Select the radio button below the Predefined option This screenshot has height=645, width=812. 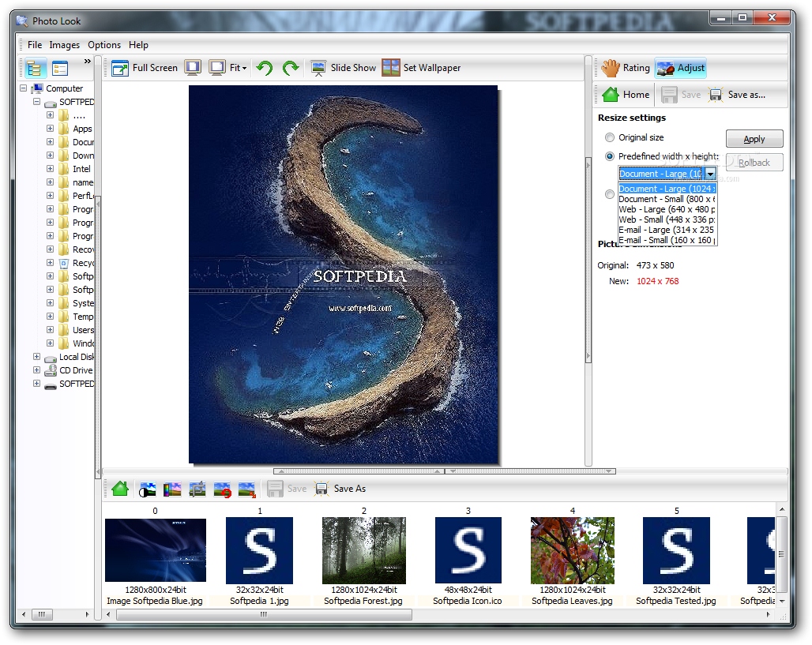pos(610,194)
